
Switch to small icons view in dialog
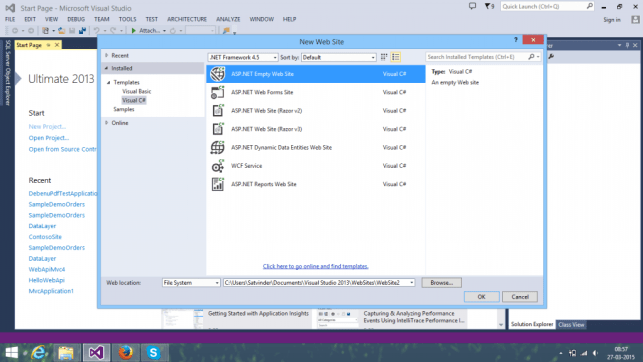coord(384,57)
